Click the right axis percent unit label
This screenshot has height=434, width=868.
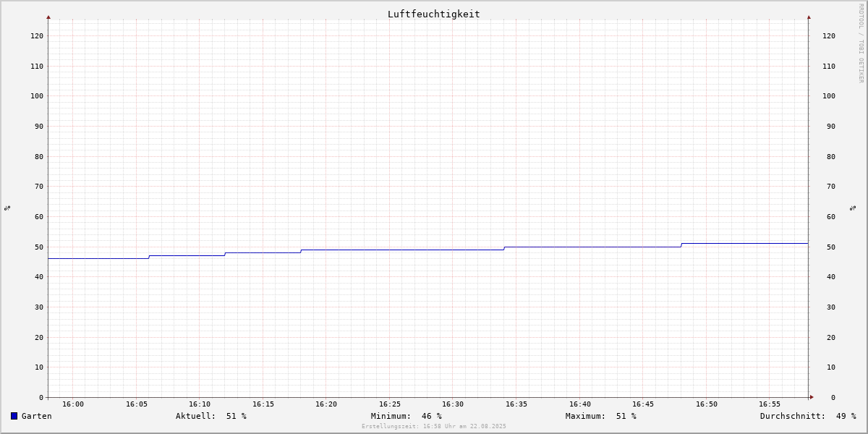click(x=853, y=208)
